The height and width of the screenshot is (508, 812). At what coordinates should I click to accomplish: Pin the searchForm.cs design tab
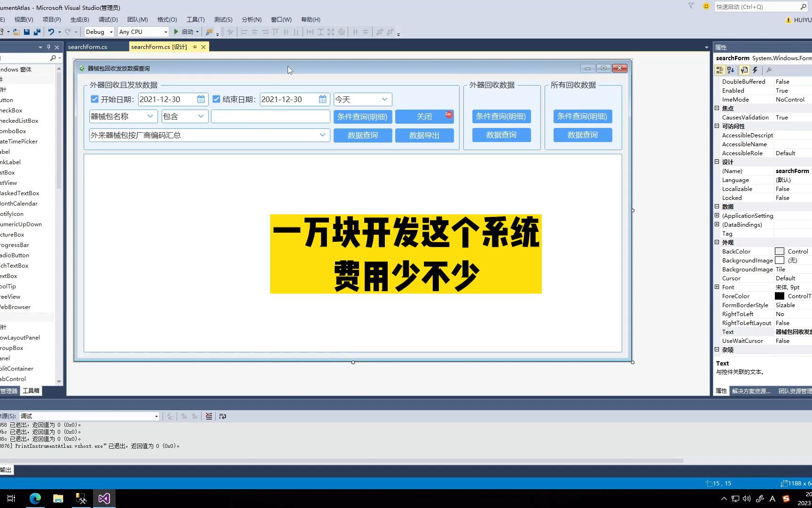195,47
